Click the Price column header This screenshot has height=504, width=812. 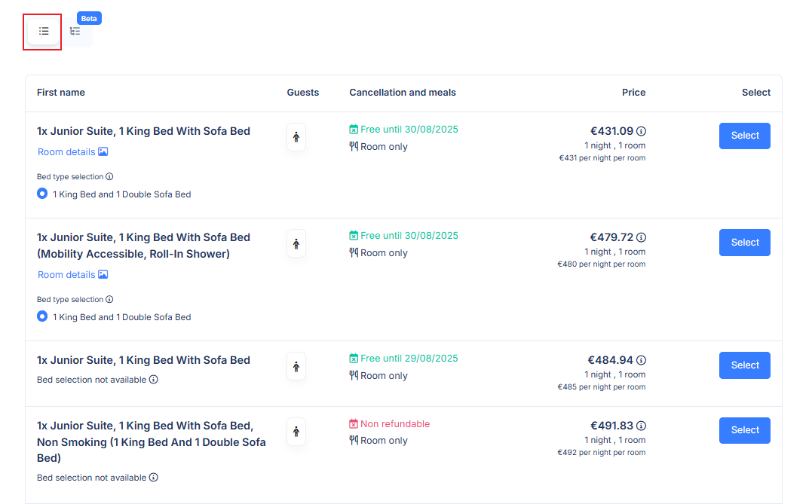(x=633, y=93)
